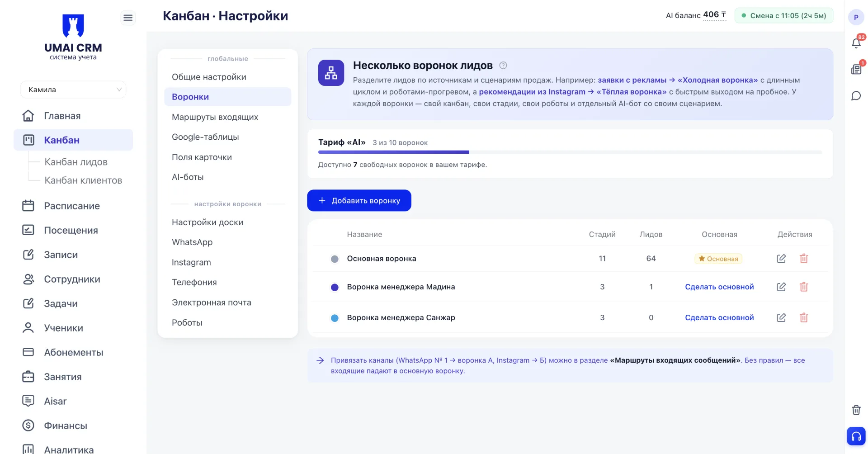The width and height of the screenshot is (868, 454).
Task: Click the Финансы dollar icon
Action: point(28,426)
